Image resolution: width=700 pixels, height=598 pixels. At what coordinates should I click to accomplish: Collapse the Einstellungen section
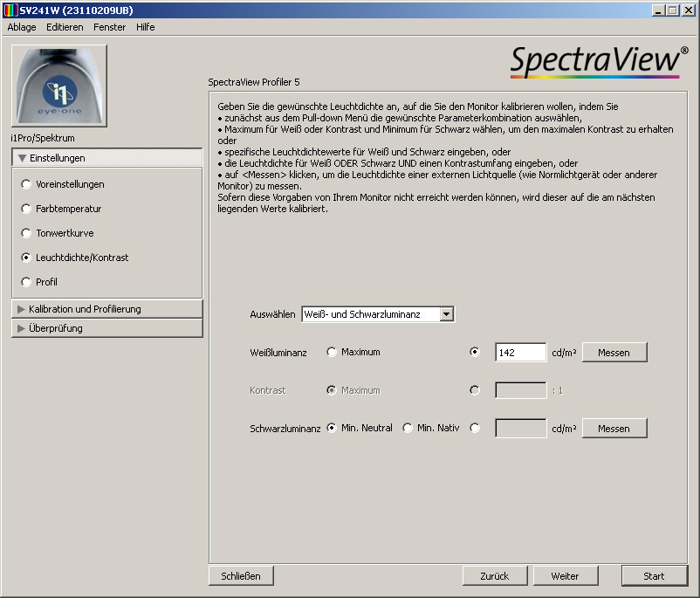point(107,158)
